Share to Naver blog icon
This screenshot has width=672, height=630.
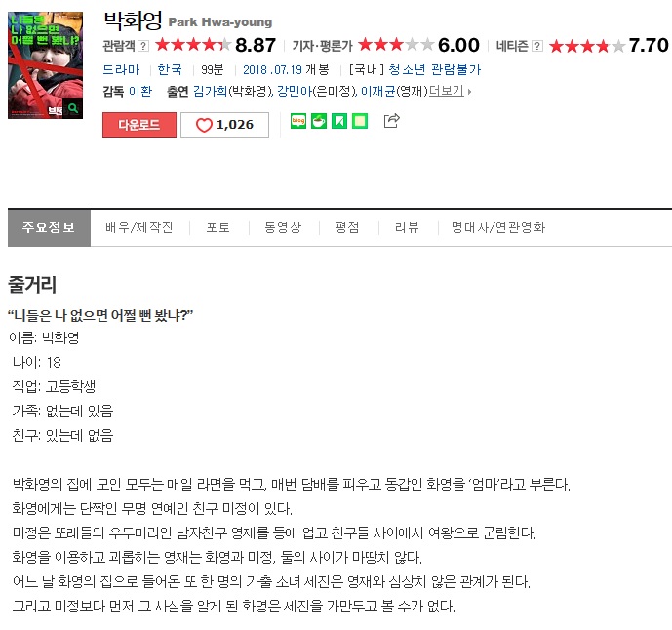point(298,121)
